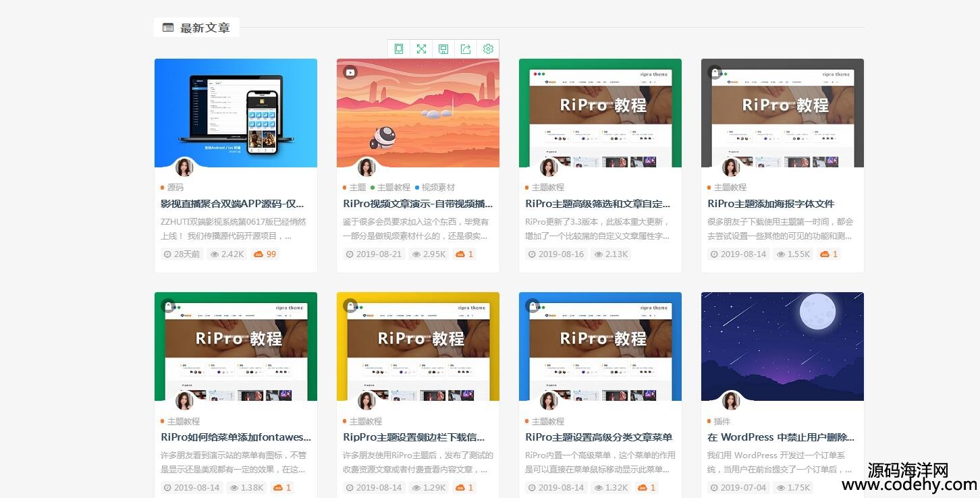Click the 1.55K view count
The width and height of the screenshot is (980, 498).
point(794,254)
